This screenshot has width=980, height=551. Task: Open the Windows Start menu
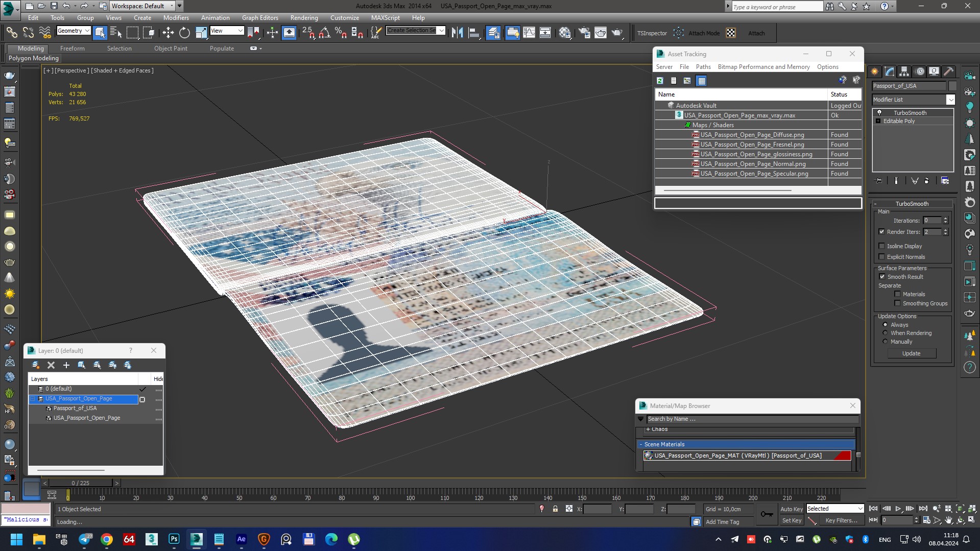[x=16, y=539]
